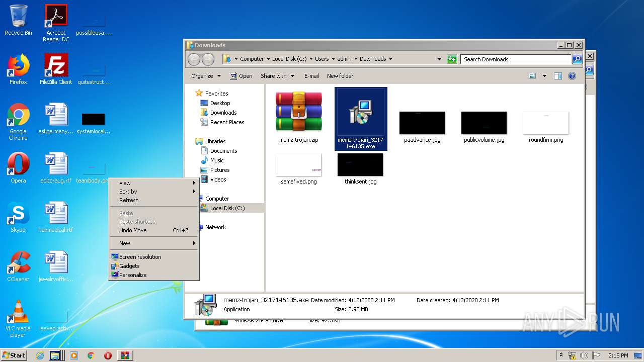
Task: Open Internet Explorer from taskbar
Action: 40,355
